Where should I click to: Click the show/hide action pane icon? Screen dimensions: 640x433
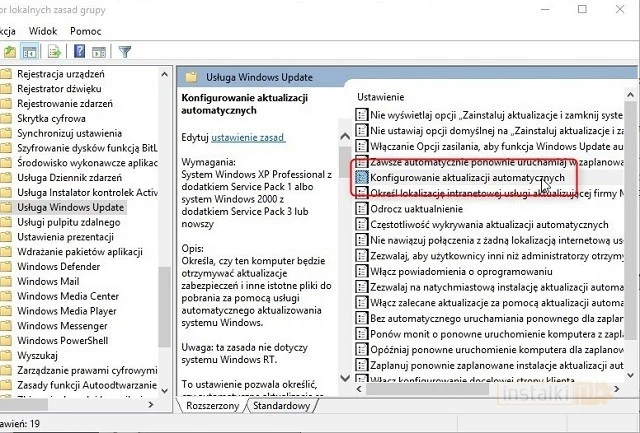[x=98, y=51]
